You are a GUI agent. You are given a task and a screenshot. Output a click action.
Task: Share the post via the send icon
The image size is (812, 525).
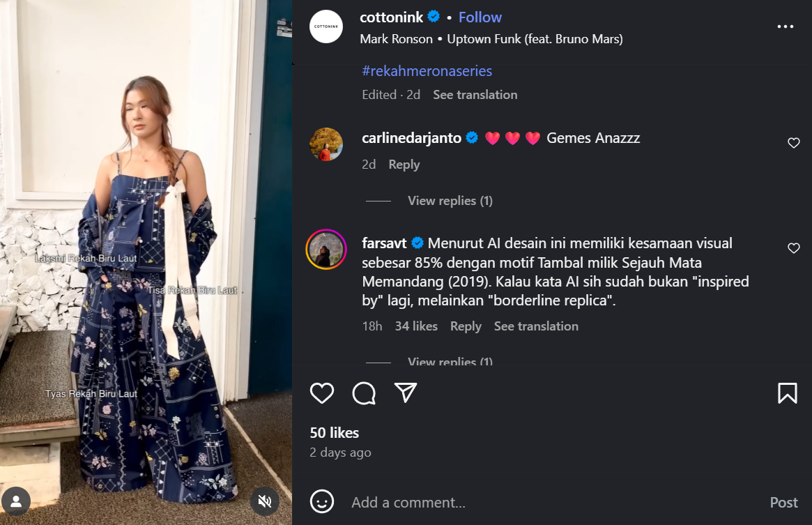pos(404,393)
